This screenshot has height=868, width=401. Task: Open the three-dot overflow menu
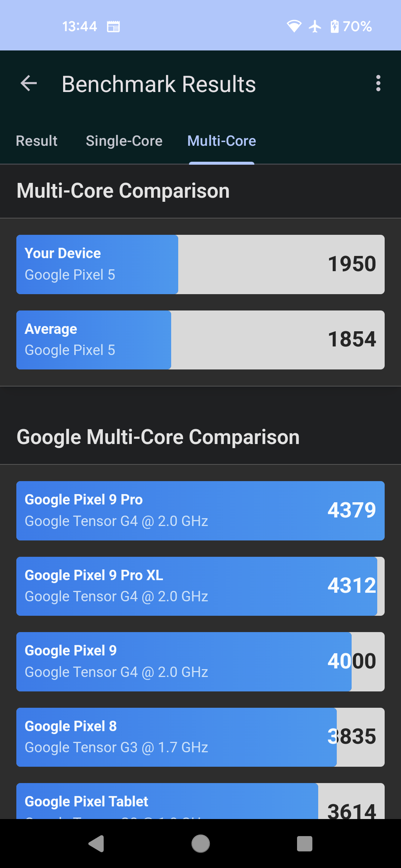click(x=378, y=83)
